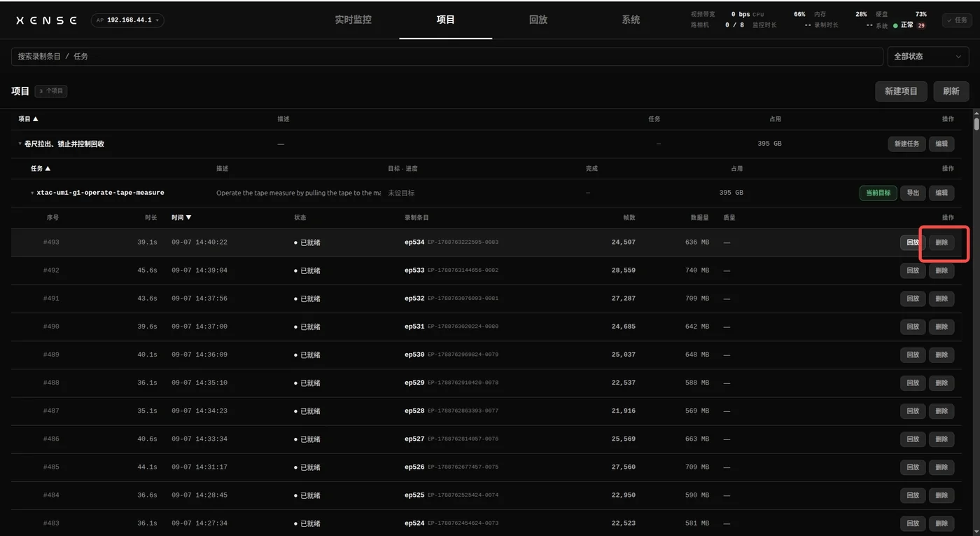Viewport: 980px width, 536px height.
Task: Click 删除 on the ep530 row
Action: coord(941,355)
